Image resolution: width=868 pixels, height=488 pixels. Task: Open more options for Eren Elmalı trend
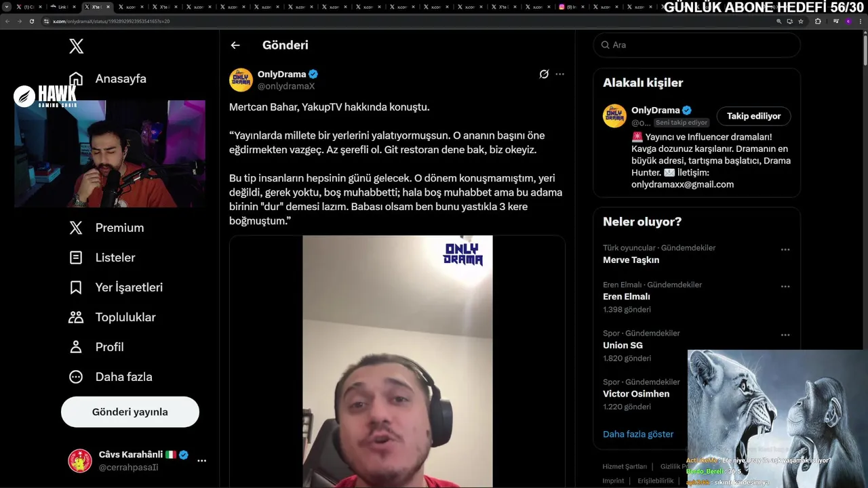point(785,286)
